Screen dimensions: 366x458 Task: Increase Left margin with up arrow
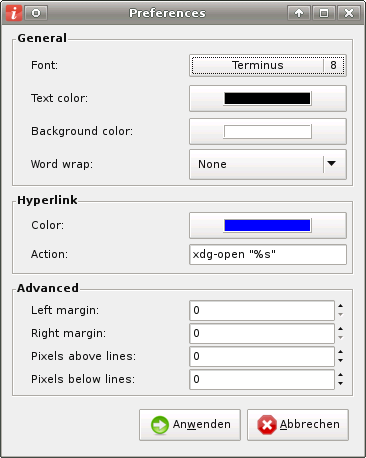point(340,306)
